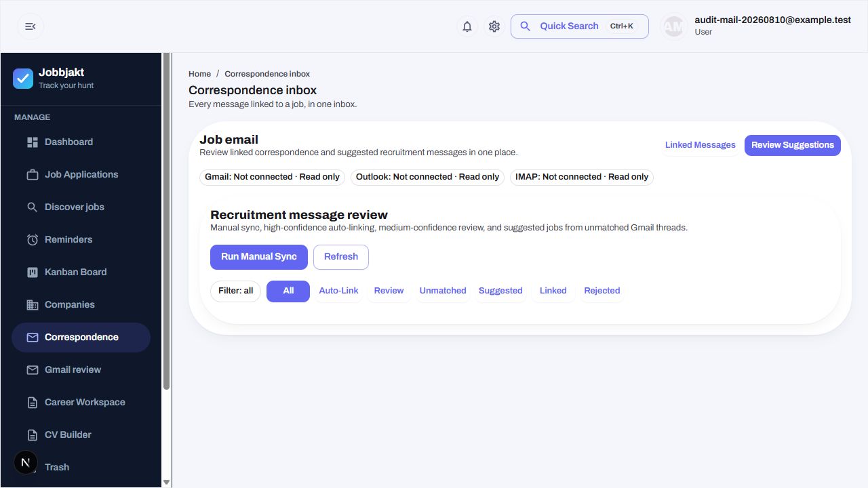Viewport: 868px width, 488px height.
Task: Click Home breadcrumb link
Action: 199,74
